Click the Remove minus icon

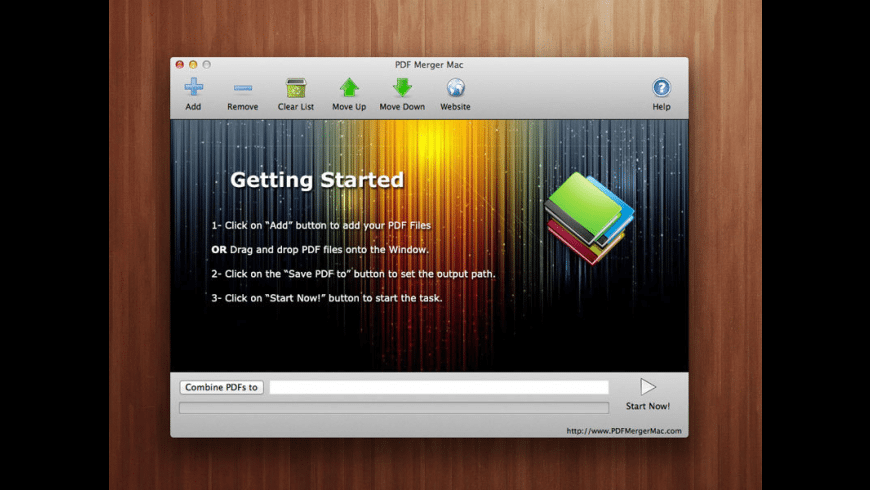tap(242, 88)
